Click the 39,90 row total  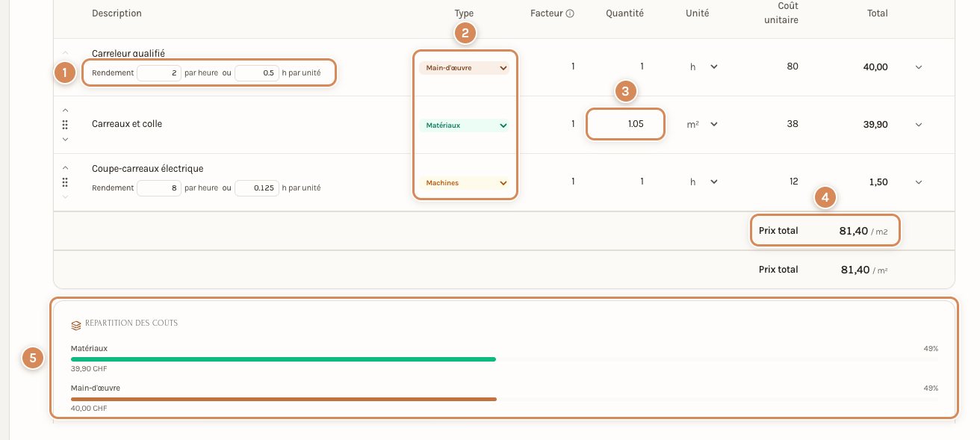(875, 125)
